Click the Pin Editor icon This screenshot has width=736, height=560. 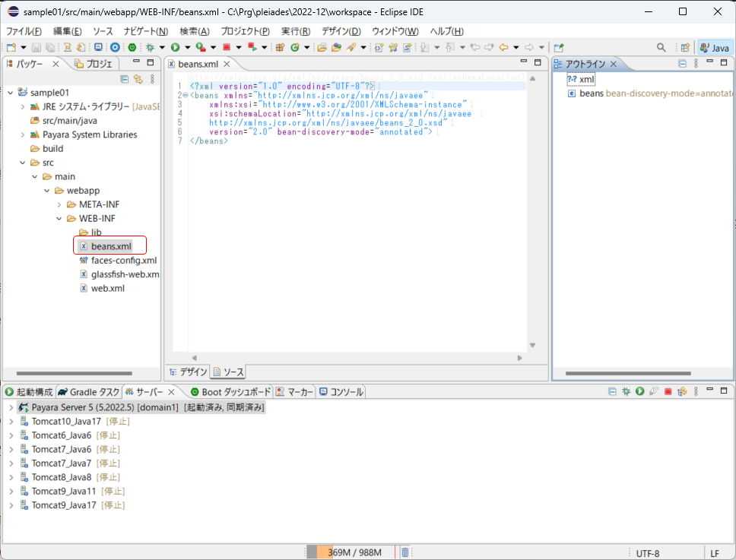pyautogui.click(x=559, y=47)
